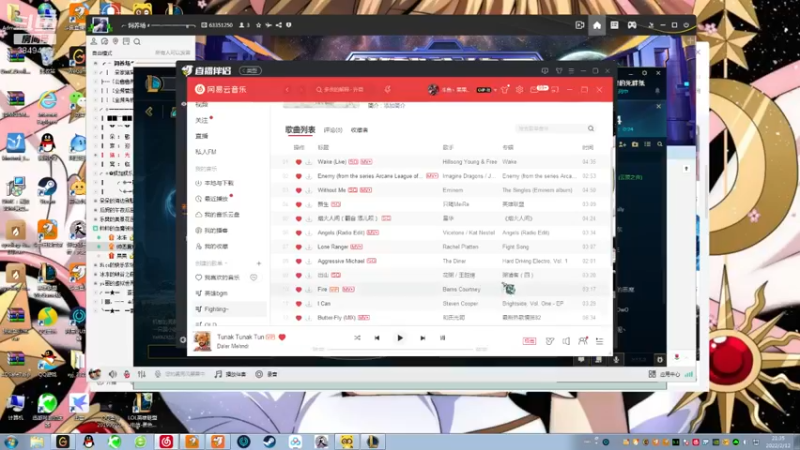Screen dimensions: 800x450
Task: Switch to the 歌曲列表 tab
Action: click(x=300, y=130)
